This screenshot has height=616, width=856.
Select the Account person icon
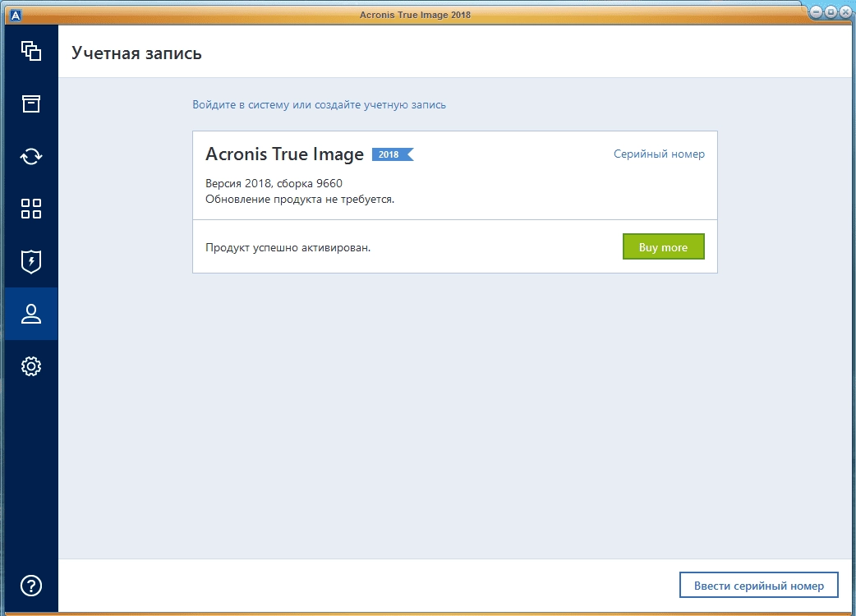click(31, 314)
